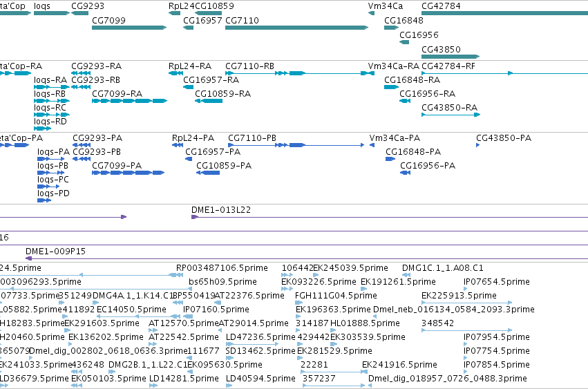Click the CG16957 gene label
The image size is (588, 389).
202,20
